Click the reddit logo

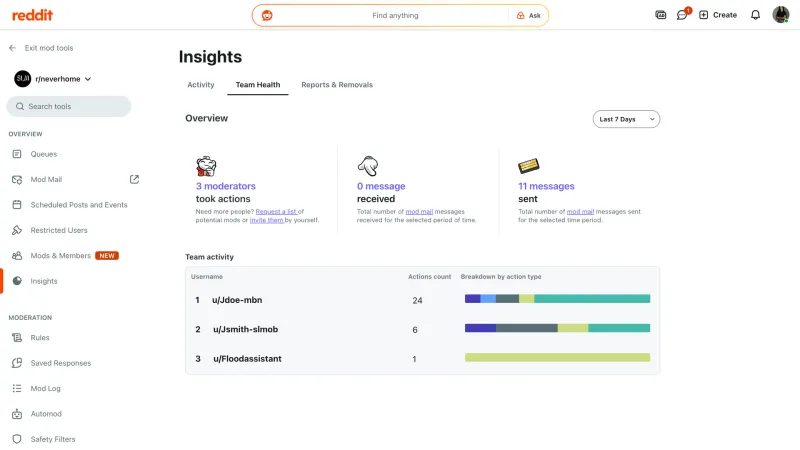32,15
